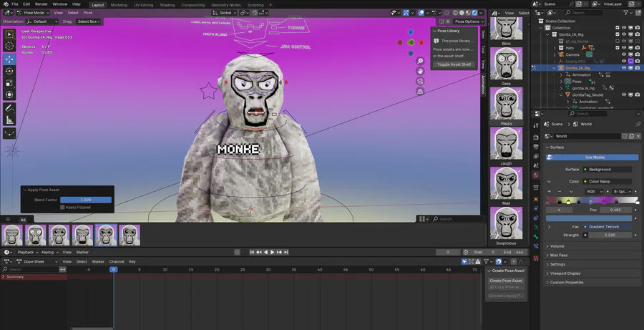The height and width of the screenshot is (330, 644).
Task: Click the Toggle Asset Shelf button
Action: click(454, 64)
